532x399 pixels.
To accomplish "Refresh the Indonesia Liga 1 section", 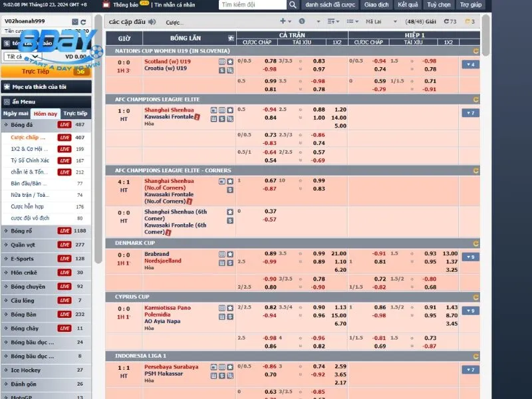I will 475,356.
